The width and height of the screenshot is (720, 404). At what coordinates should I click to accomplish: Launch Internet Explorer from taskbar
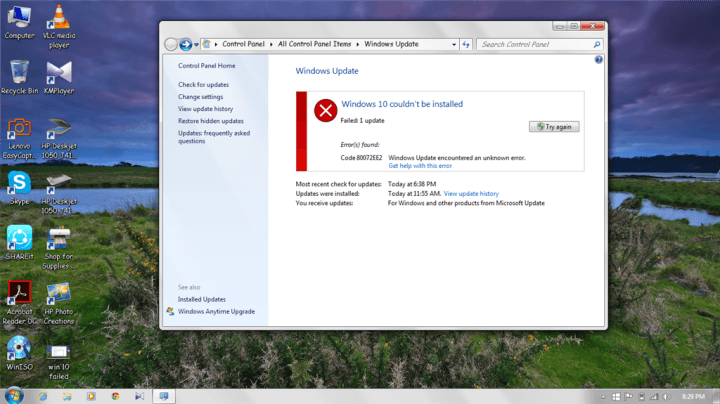[43, 396]
